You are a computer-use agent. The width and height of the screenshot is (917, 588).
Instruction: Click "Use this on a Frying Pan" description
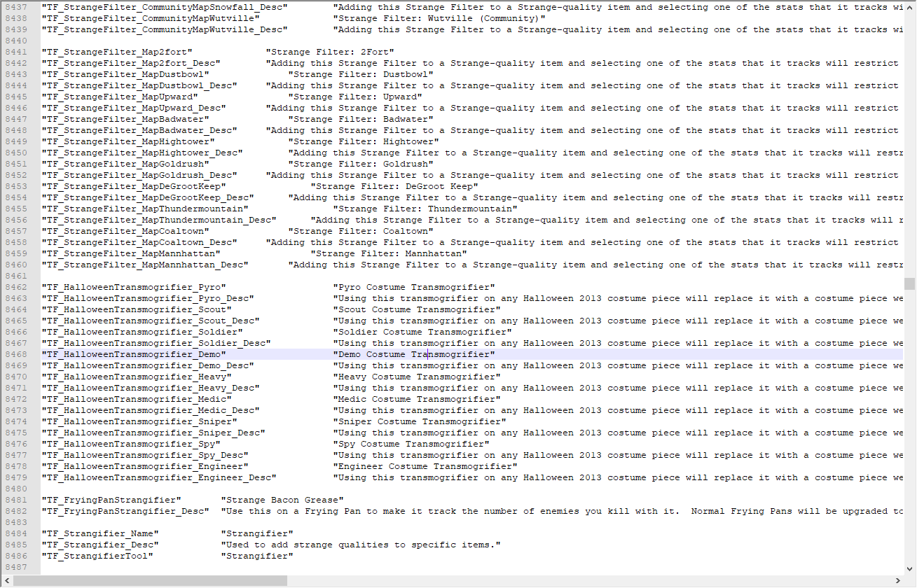point(561,511)
